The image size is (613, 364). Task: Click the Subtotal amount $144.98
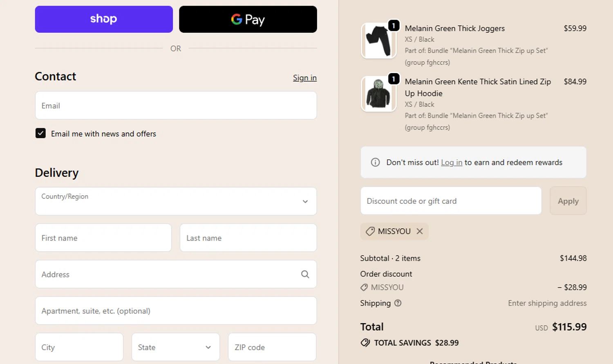coord(573,258)
